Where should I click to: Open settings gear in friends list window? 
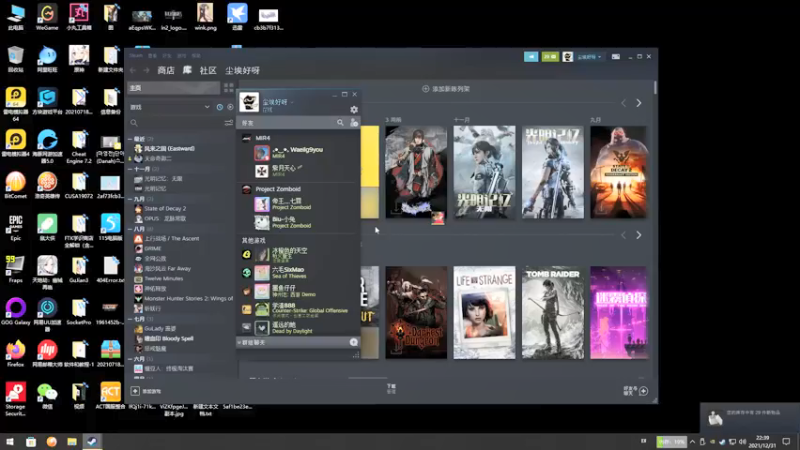354,109
